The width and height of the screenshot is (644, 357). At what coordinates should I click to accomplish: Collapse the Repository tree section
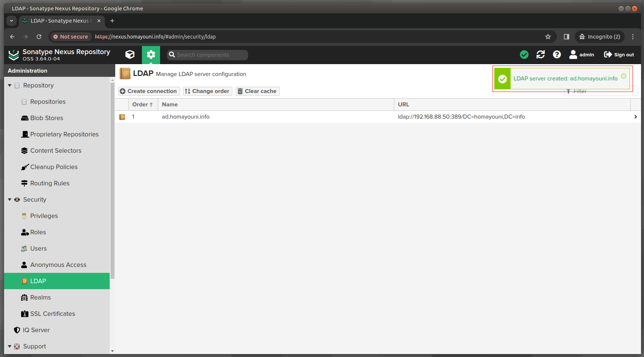click(x=10, y=85)
